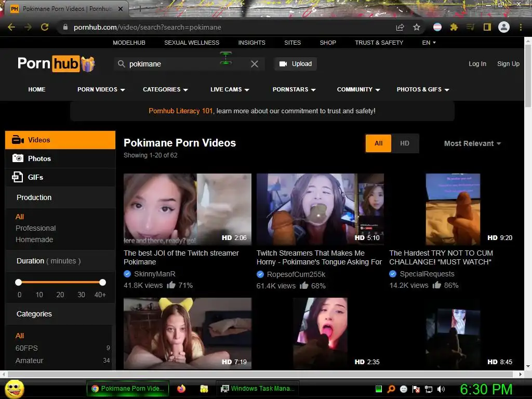The width and height of the screenshot is (532, 399).
Task: Open INSIGHTS in the top bar
Action: pyautogui.click(x=251, y=43)
